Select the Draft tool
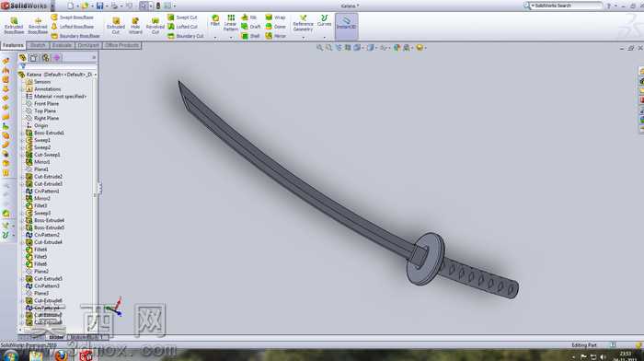644x361 pixels. (x=250, y=27)
